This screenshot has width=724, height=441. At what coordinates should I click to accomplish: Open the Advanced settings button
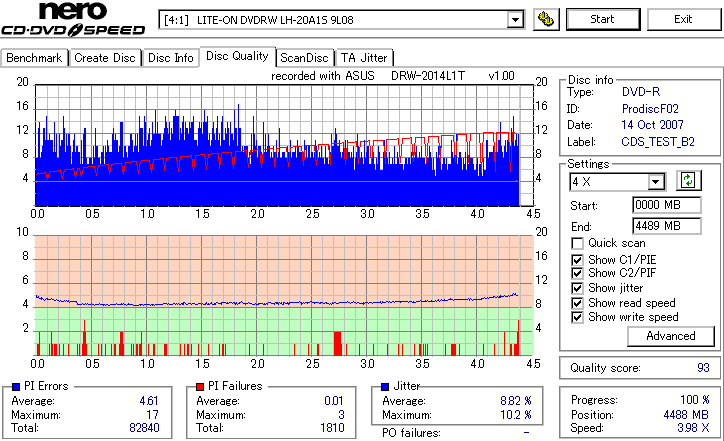[670, 336]
